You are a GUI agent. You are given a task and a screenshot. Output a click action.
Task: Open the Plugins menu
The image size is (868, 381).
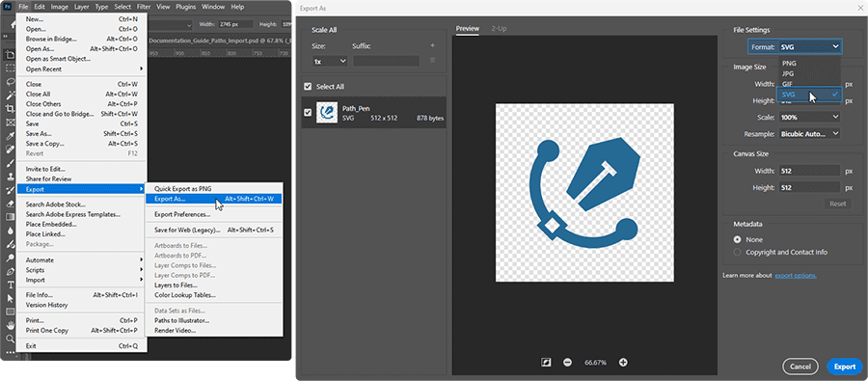click(x=185, y=7)
